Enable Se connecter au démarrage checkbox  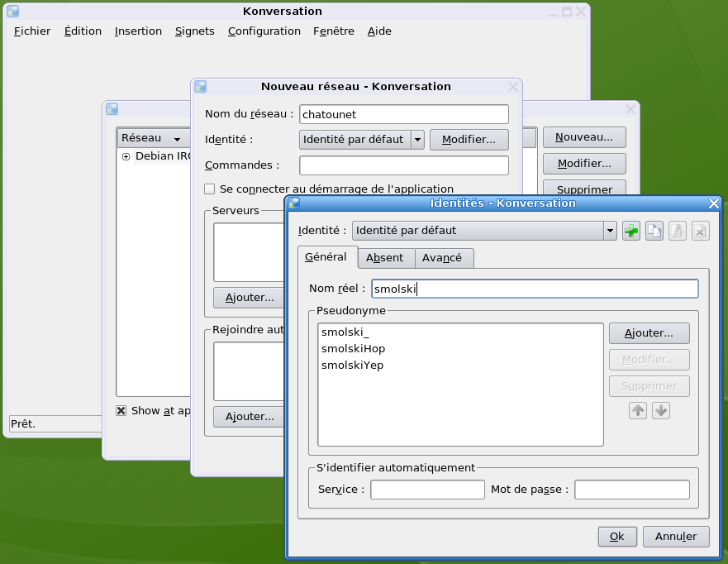point(210,189)
